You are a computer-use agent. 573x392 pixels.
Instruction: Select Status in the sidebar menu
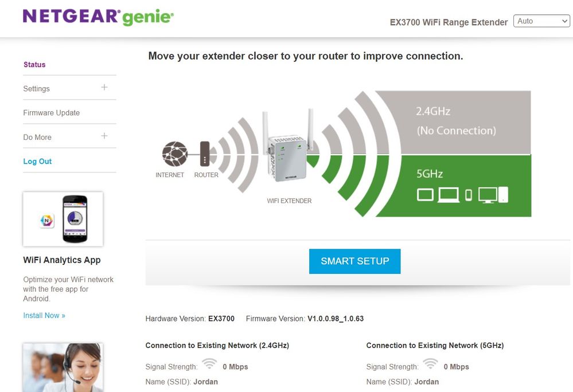(x=34, y=65)
